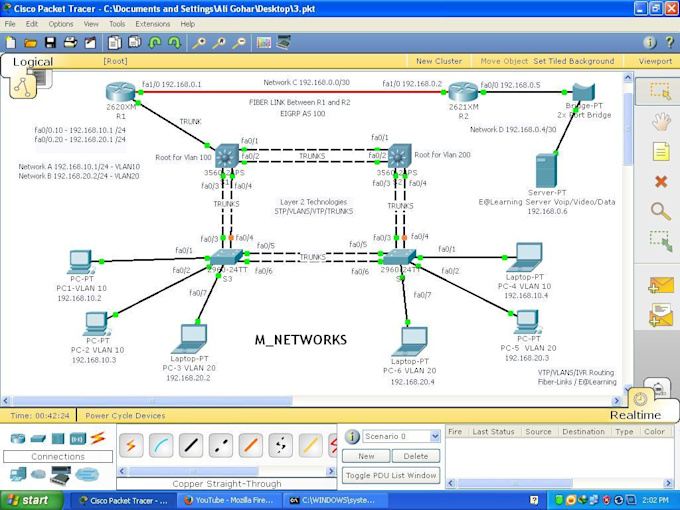Switch to C:\WINDOWS command prompt taskbar item

coord(333,500)
